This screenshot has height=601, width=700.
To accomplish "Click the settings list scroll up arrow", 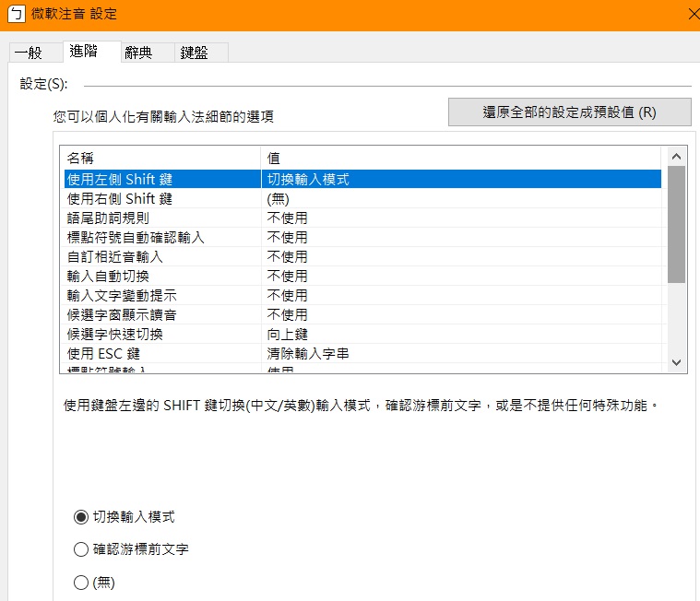I will (676, 156).
